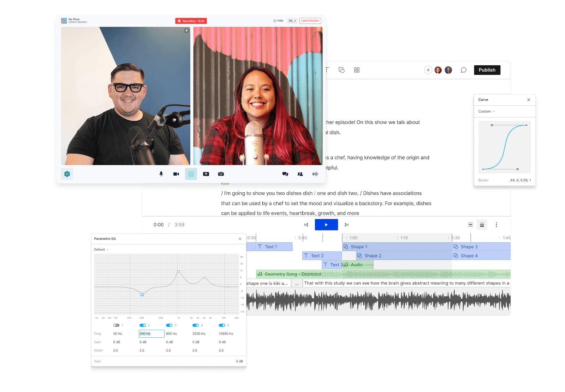The width and height of the screenshot is (565, 392).
Task: Select the Shape tool in editor toolbar
Action: pos(341,70)
